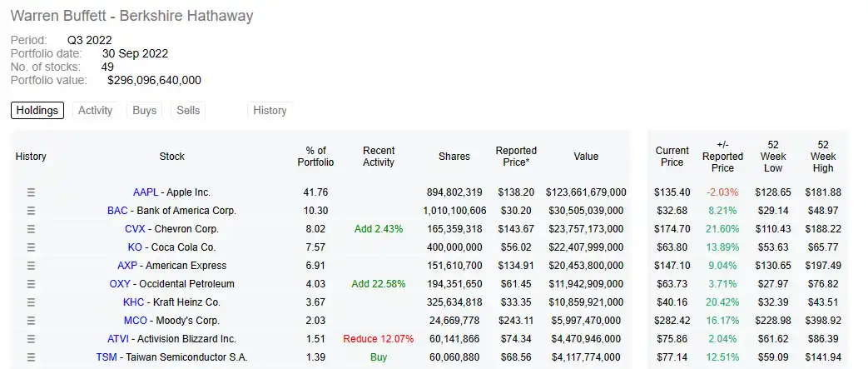
Task: Open history icon for Chevron Corp. row
Action: click(31, 229)
